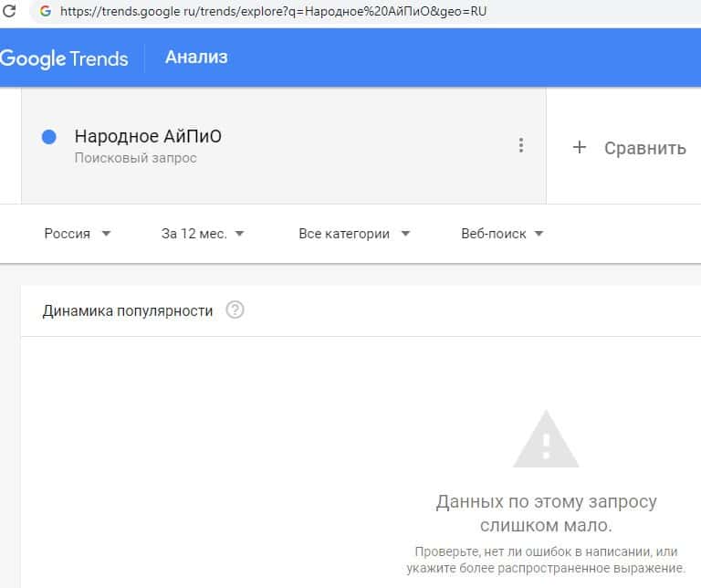This screenshot has height=588, width=701.
Task: Open the Веб-поиск search type dropdown
Action: (502, 234)
